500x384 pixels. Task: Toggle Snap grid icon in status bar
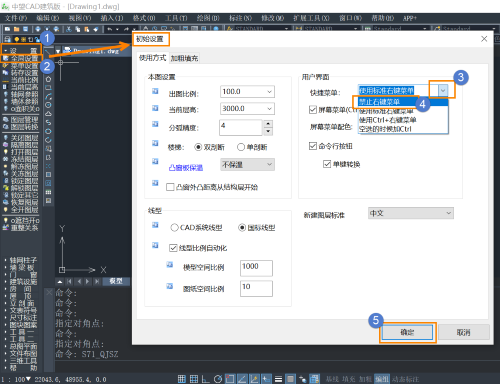point(182,379)
